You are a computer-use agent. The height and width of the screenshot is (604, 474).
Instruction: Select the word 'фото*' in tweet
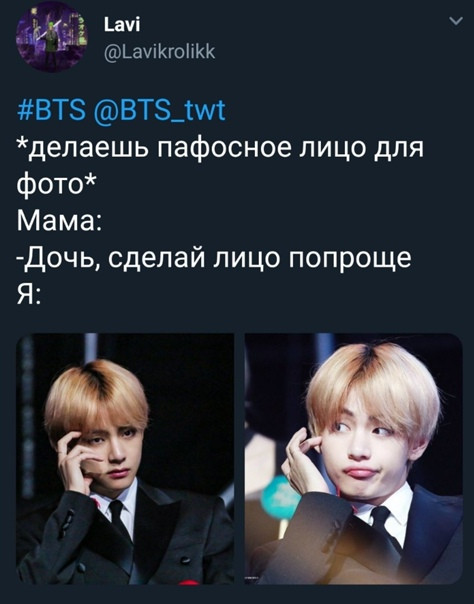[x=55, y=185]
